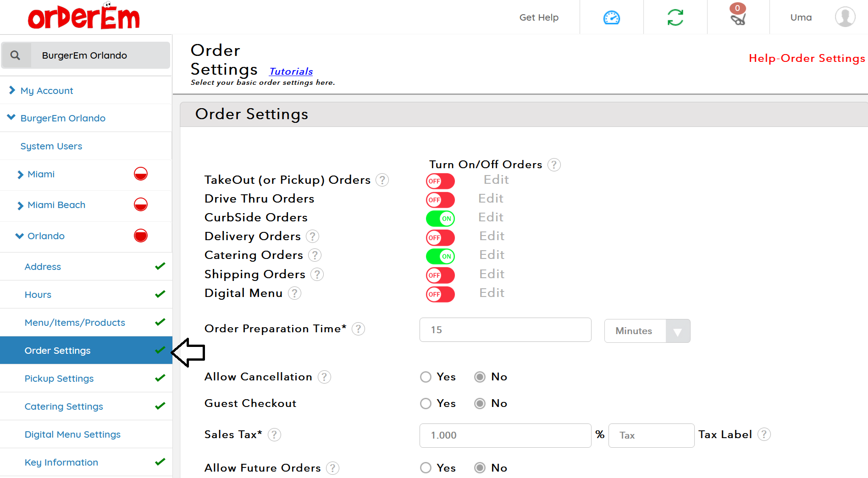
Task: Open the Minutes unit dropdown
Action: pyautogui.click(x=647, y=331)
